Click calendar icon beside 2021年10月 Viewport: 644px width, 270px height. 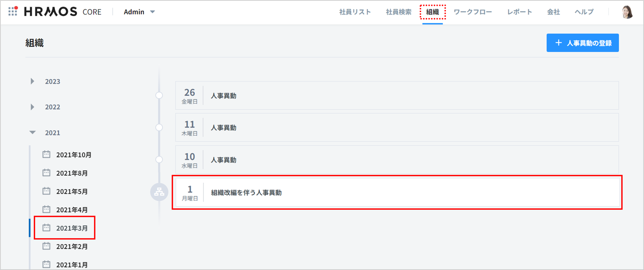click(47, 154)
